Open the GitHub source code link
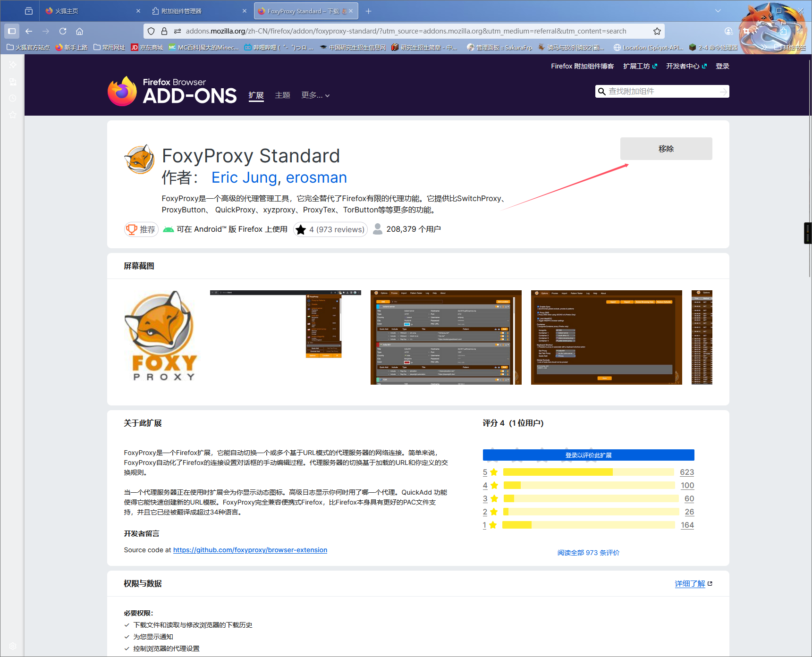The height and width of the screenshot is (657, 812). (x=250, y=550)
